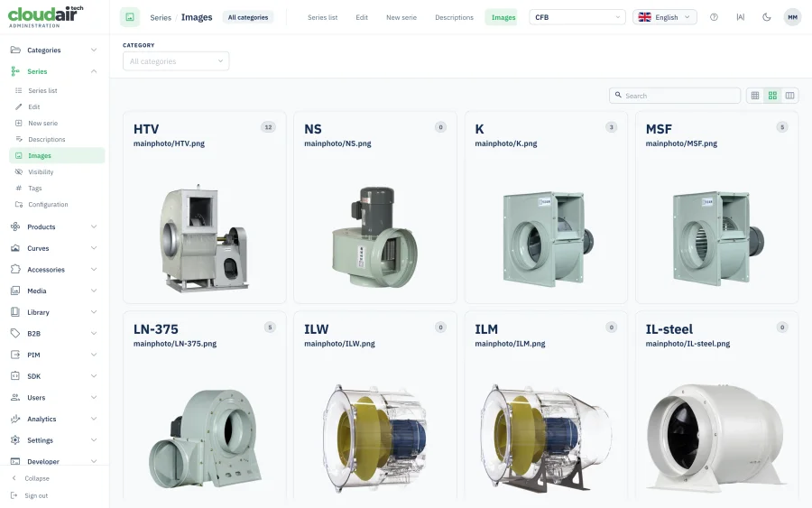Image resolution: width=812 pixels, height=508 pixels.
Task: Click the Series branch icon in sidebar
Action: point(15,71)
